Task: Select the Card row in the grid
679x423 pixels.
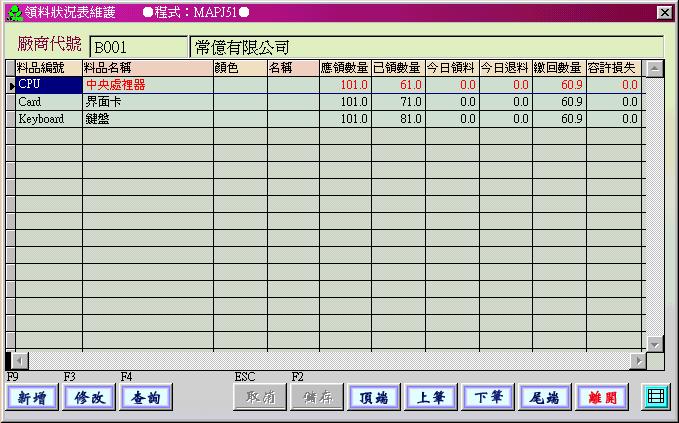Action: pos(48,102)
